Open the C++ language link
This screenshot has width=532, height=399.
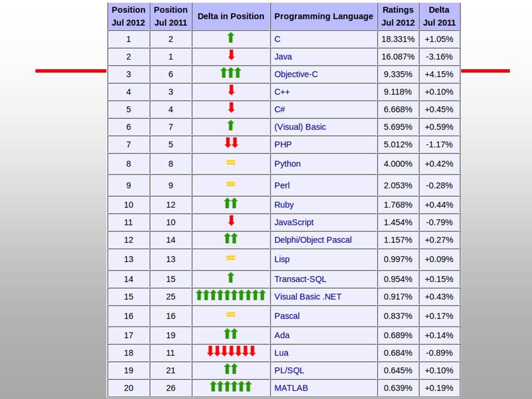tap(282, 92)
